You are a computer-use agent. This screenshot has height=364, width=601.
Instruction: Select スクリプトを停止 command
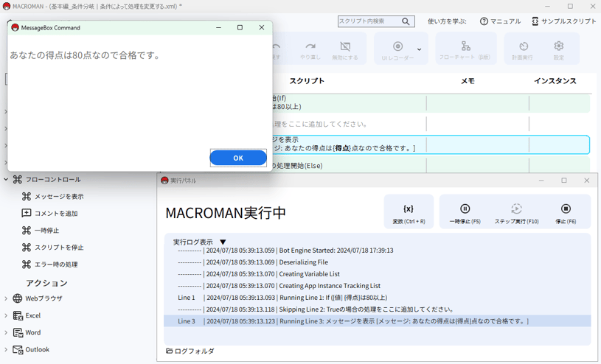[x=59, y=248]
